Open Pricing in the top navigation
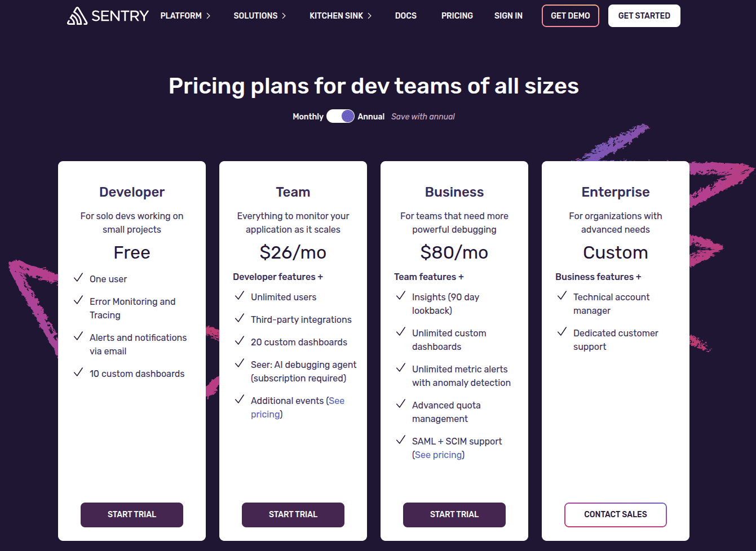Image resolution: width=756 pixels, height=551 pixels. click(457, 16)
